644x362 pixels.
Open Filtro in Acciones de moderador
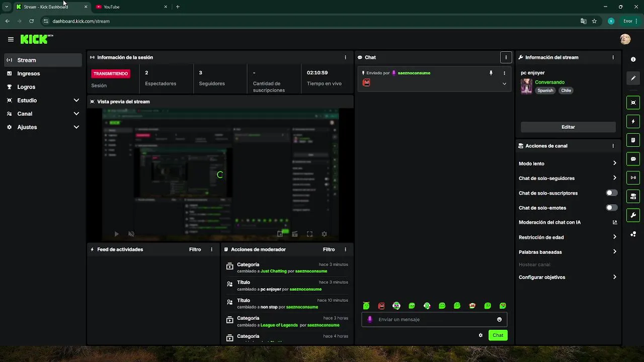coord(329,249)
